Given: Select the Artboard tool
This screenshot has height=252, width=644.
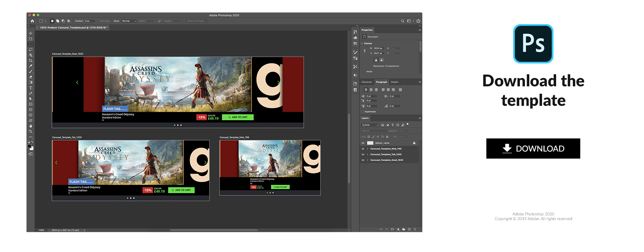Looking at the screenshot, I should click(x=31, y=39).
